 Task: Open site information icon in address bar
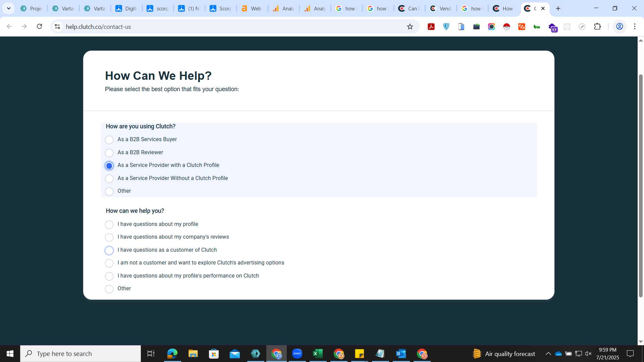coord(57,26)
